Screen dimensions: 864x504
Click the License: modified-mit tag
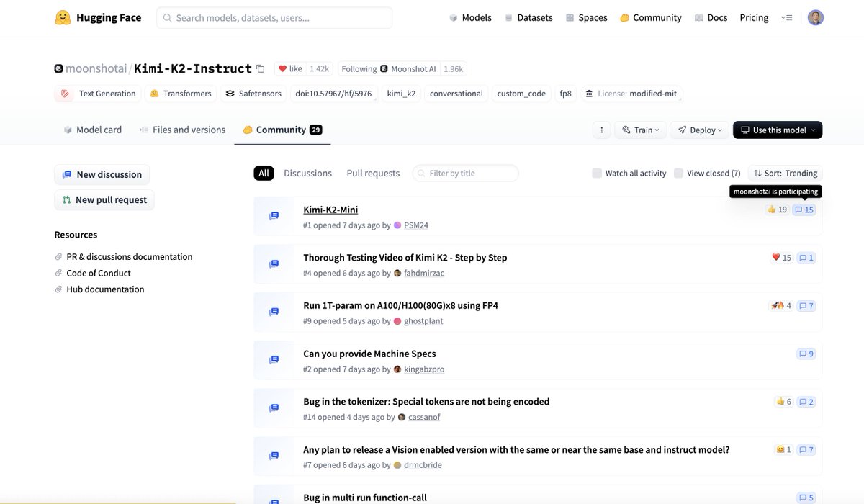click(631, 94)
